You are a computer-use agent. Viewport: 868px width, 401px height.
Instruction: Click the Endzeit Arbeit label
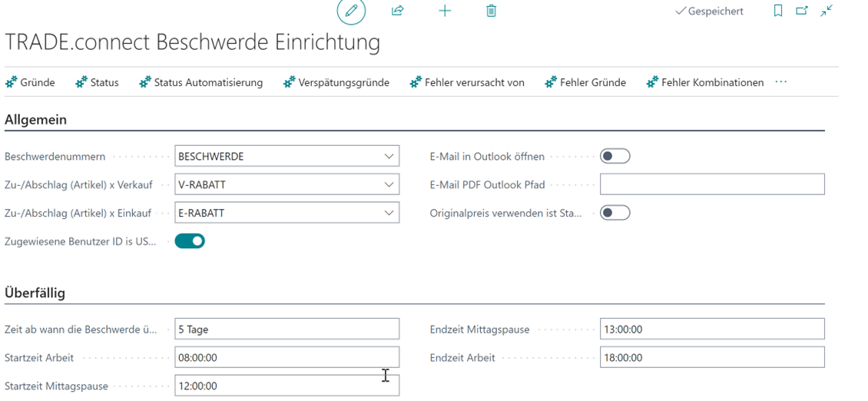[x=462, y=358]
